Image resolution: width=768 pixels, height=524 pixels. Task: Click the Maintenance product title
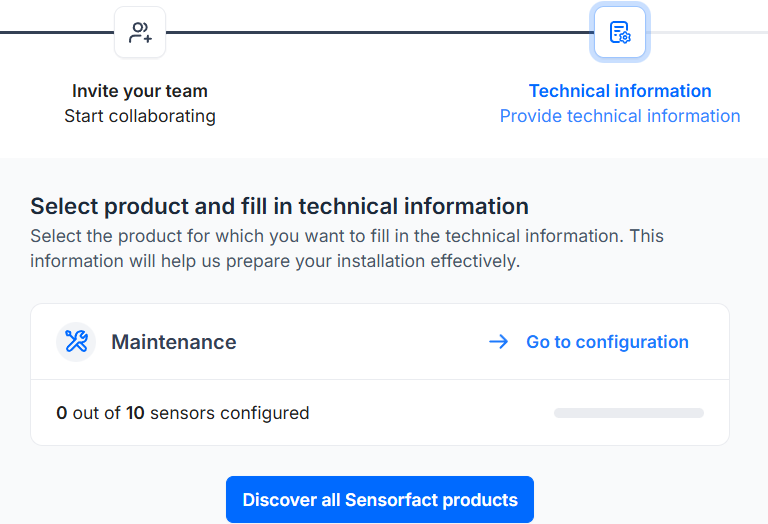174,342
